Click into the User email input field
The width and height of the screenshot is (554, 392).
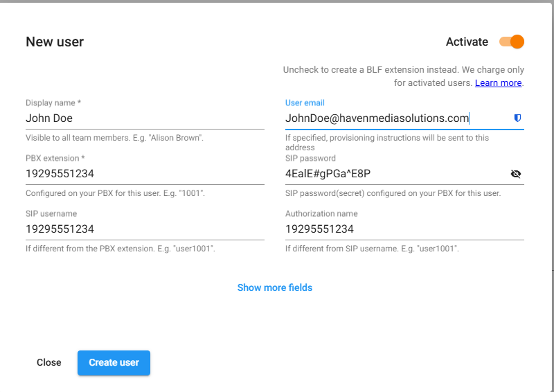tap(395, 118)
